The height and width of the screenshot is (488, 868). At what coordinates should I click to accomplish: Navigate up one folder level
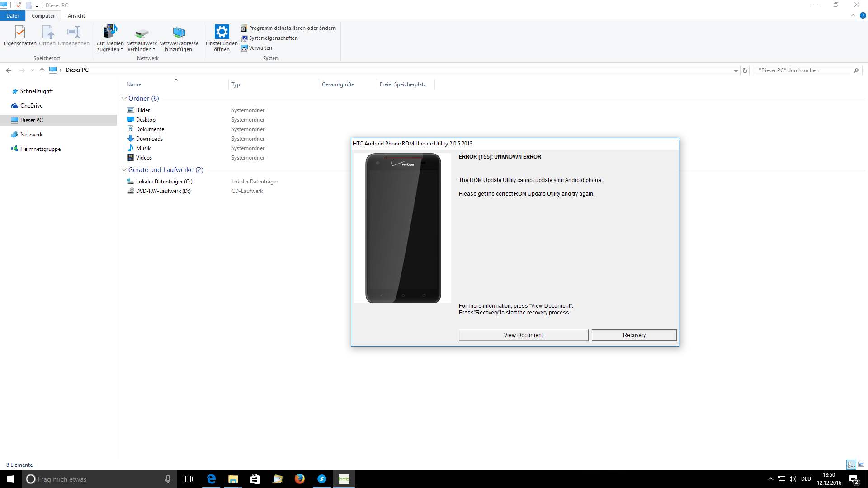42,70
